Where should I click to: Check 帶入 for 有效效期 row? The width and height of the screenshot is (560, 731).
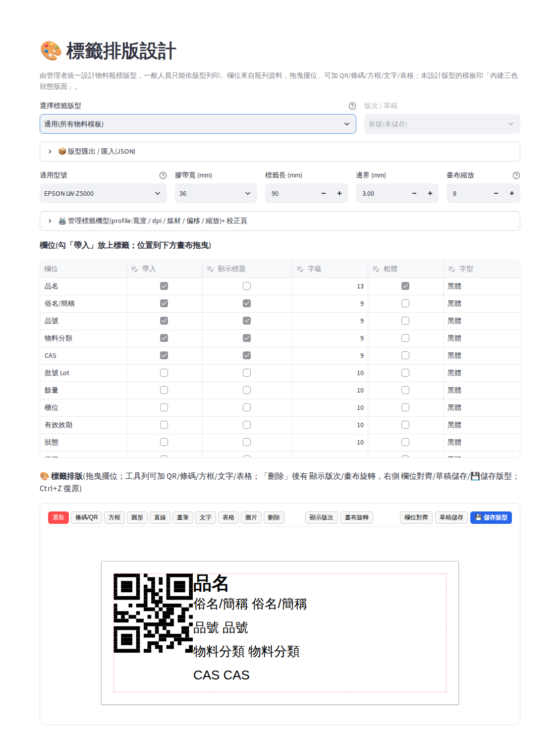point(164,425)
